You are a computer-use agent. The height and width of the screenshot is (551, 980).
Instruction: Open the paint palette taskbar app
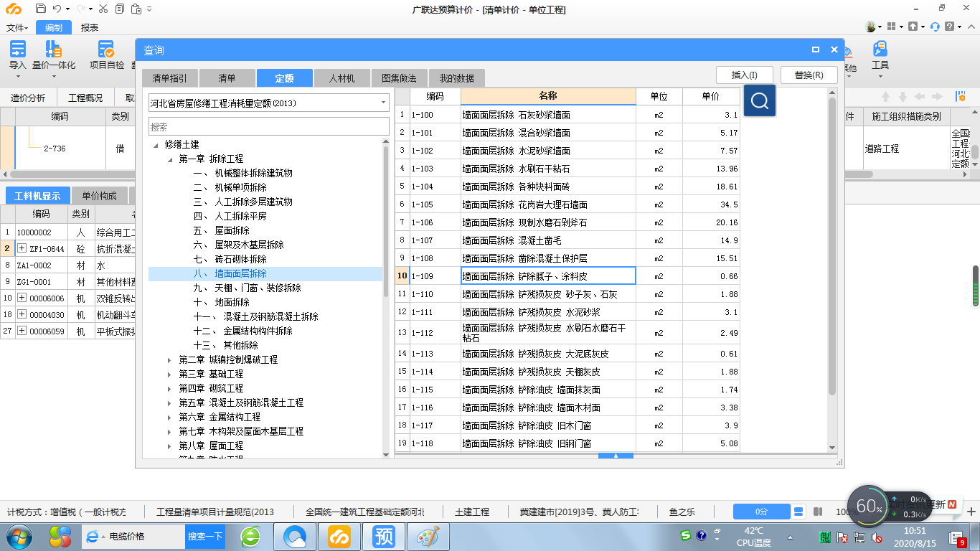tap(428, 536)
